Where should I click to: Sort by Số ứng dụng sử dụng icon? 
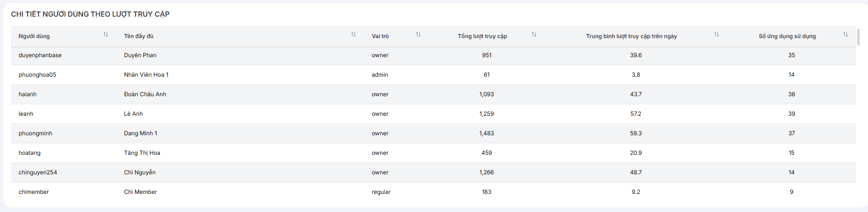[846, 34]
